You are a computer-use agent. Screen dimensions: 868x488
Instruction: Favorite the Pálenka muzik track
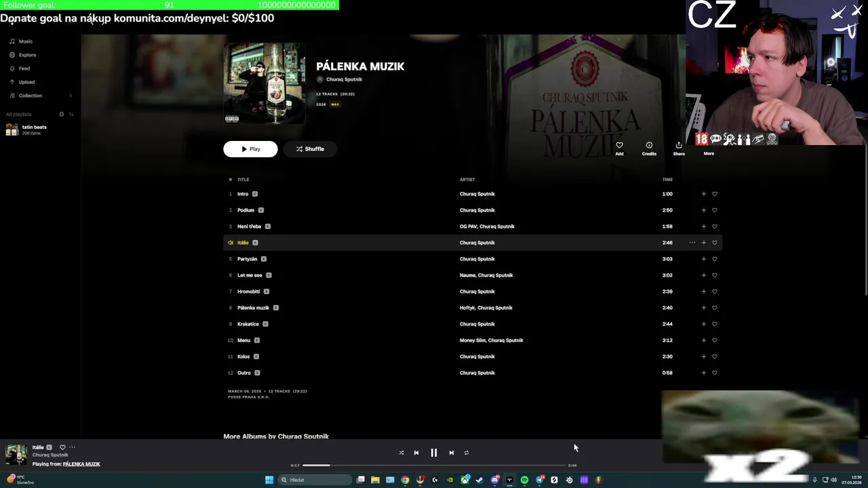[x=714, y=308]
